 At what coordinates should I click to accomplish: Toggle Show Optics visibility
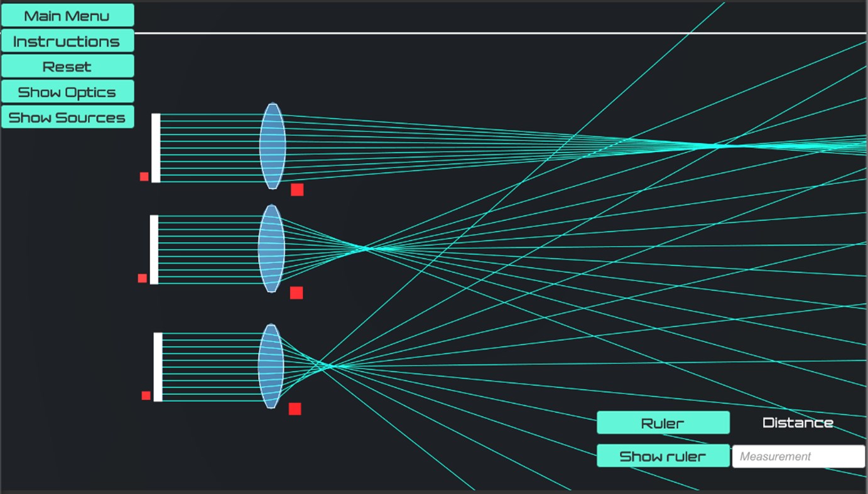tap(67, 91)
